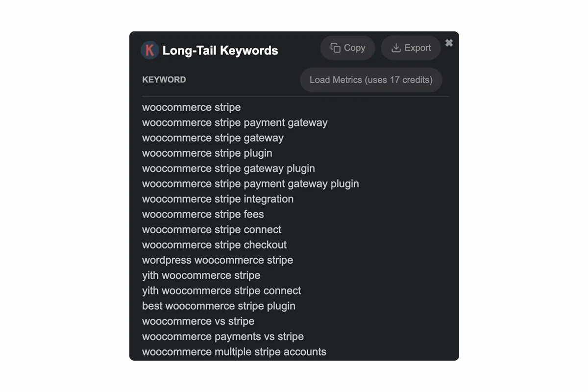Click 'woocommerce stripe gateway plugin'
This screenshot has height=392, width=588.
point(228,169)
